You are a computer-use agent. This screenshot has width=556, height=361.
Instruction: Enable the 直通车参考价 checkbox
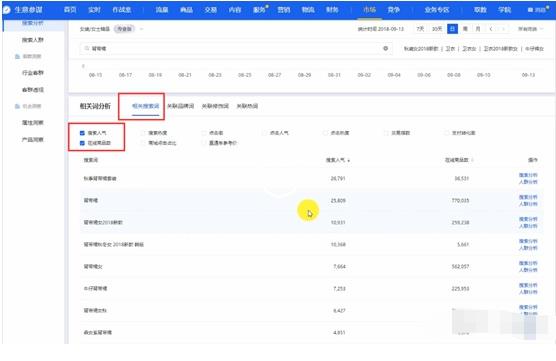click(204, 143)
